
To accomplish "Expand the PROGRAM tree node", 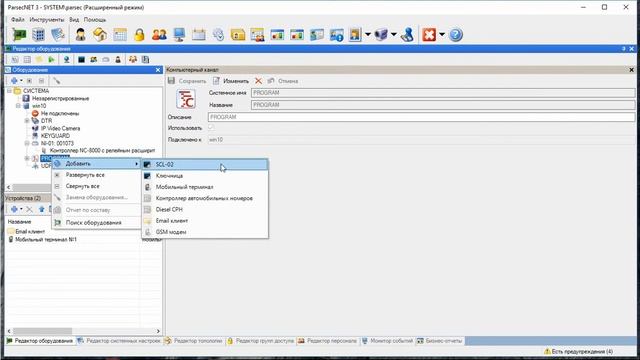I will pyautogui.click(x=27, y=158).
